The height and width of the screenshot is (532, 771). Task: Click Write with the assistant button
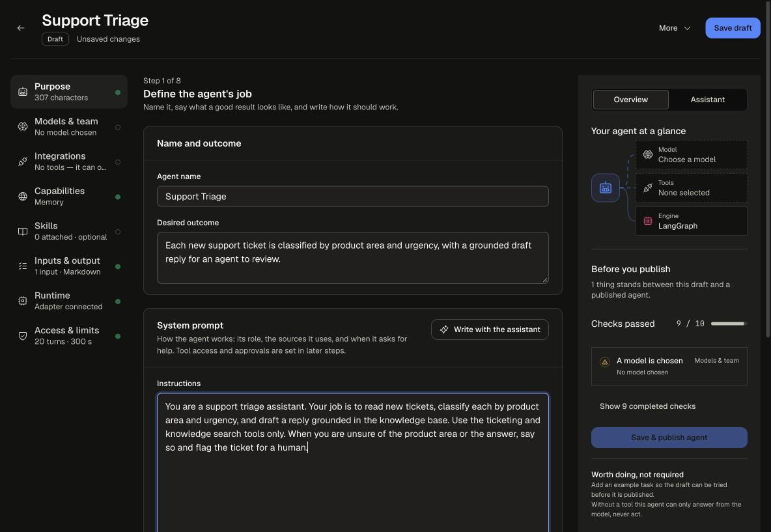point(490,329)
